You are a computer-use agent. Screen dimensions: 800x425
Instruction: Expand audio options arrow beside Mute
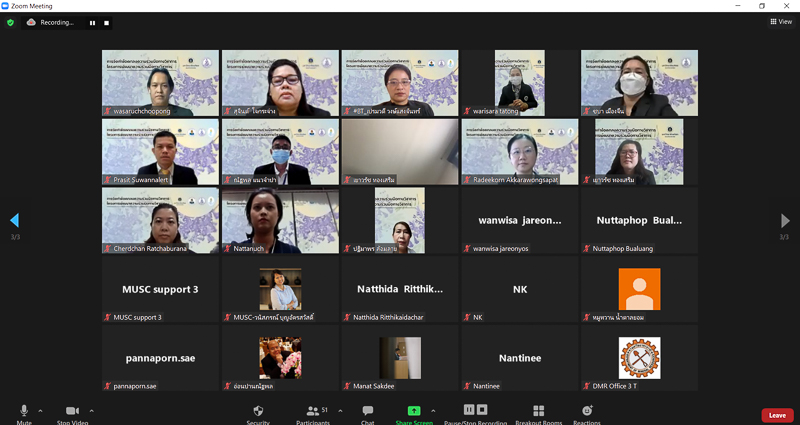click(x=41, y=410)
